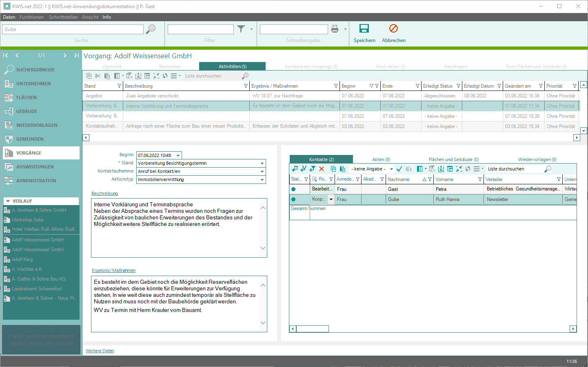
Task: Filter the Nachname column in contacts table
Action: (x=430, y=179)
